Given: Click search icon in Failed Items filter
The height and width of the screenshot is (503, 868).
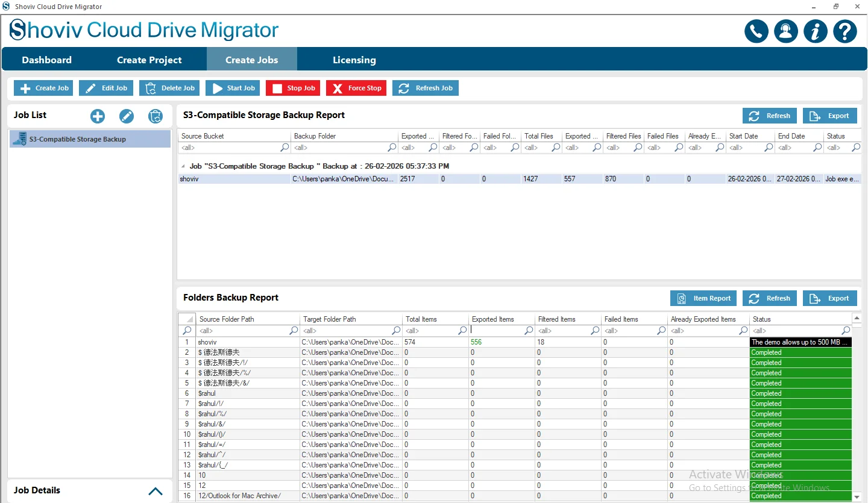Looking at the screenshot, I should point(661,331).
